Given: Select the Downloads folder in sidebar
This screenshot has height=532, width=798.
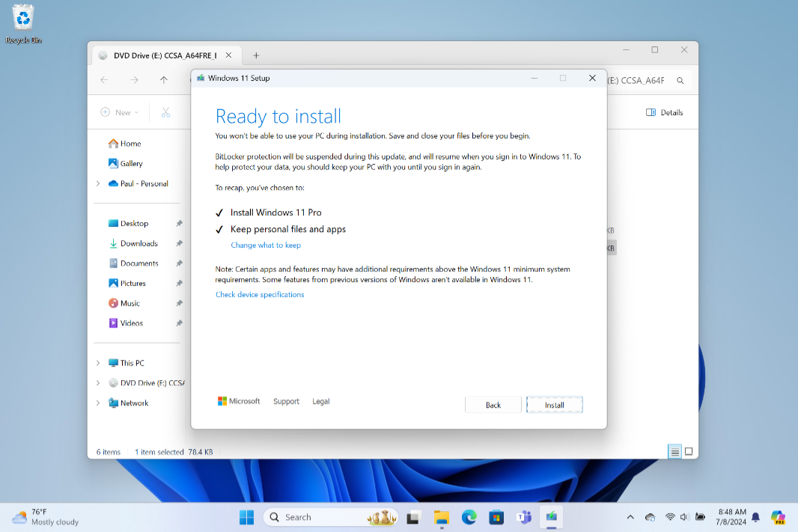Looking at the screenshot, I should click(x=138, y=243).
